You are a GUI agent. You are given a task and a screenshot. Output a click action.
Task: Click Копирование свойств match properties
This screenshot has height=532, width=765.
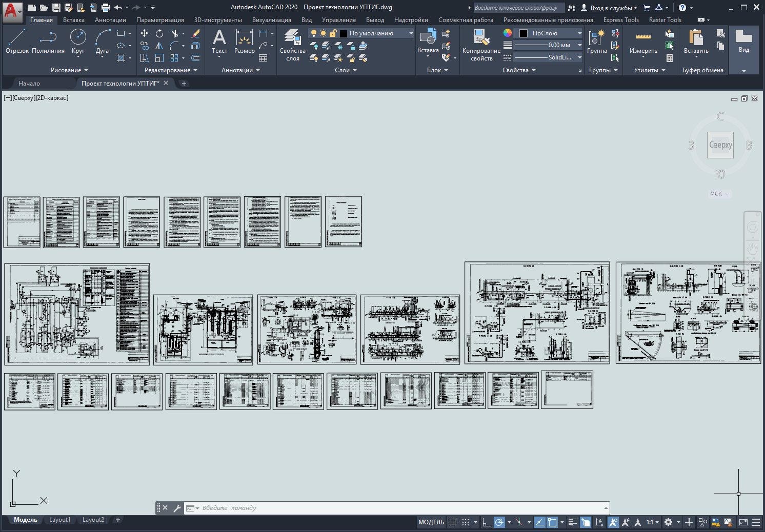[481, 45]
